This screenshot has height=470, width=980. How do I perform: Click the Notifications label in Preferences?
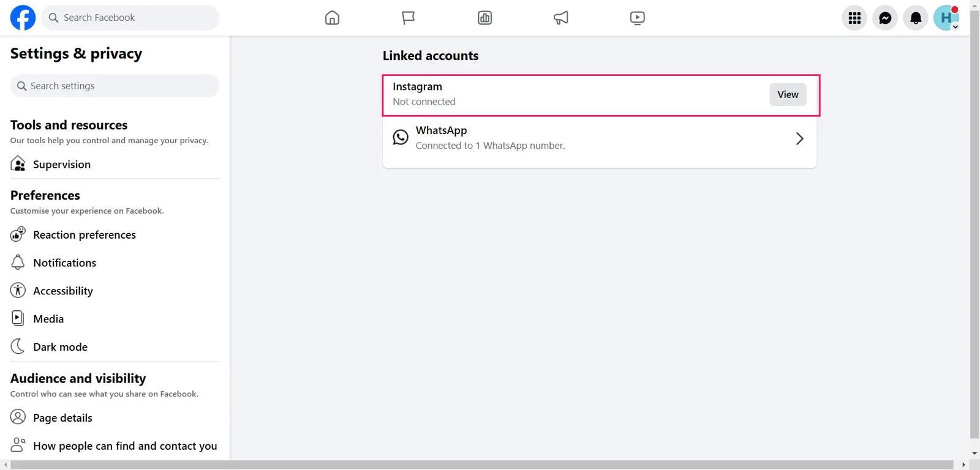click(64, 263)
